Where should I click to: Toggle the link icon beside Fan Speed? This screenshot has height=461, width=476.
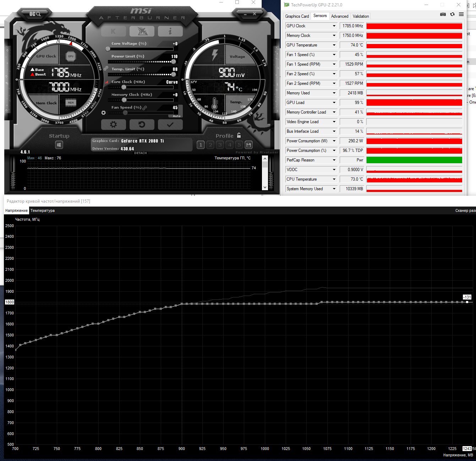pyautogui.click(x=145, y=108)
